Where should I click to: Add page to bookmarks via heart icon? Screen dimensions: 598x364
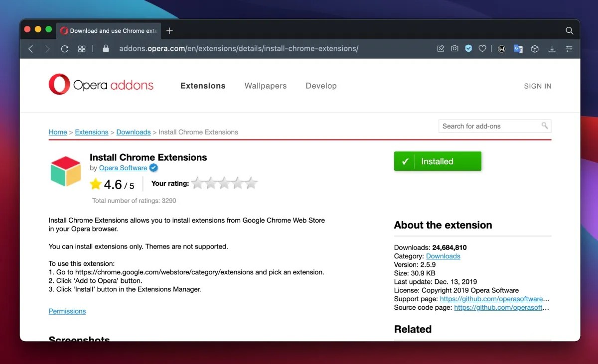pyautogui.click(x=482, y=48)
